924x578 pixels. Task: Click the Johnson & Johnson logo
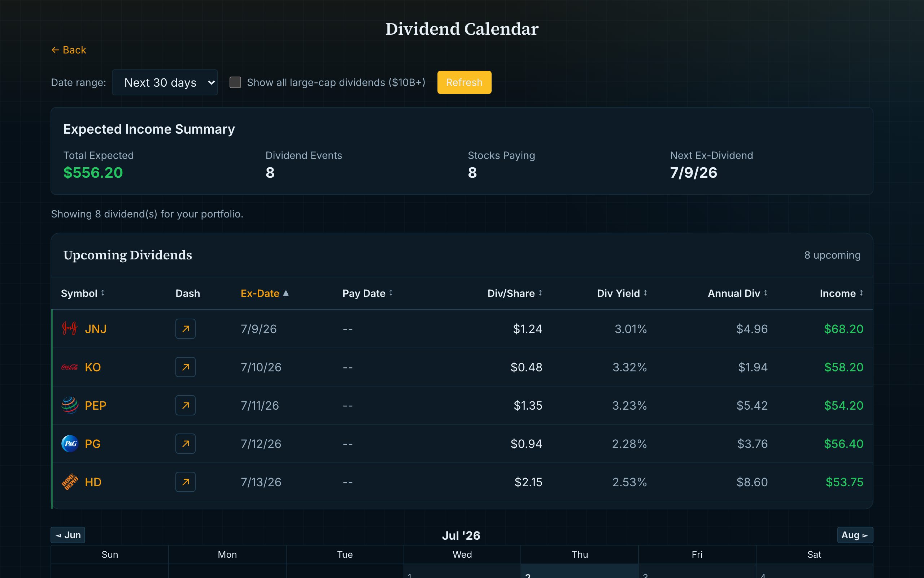[x=70, y=329]
